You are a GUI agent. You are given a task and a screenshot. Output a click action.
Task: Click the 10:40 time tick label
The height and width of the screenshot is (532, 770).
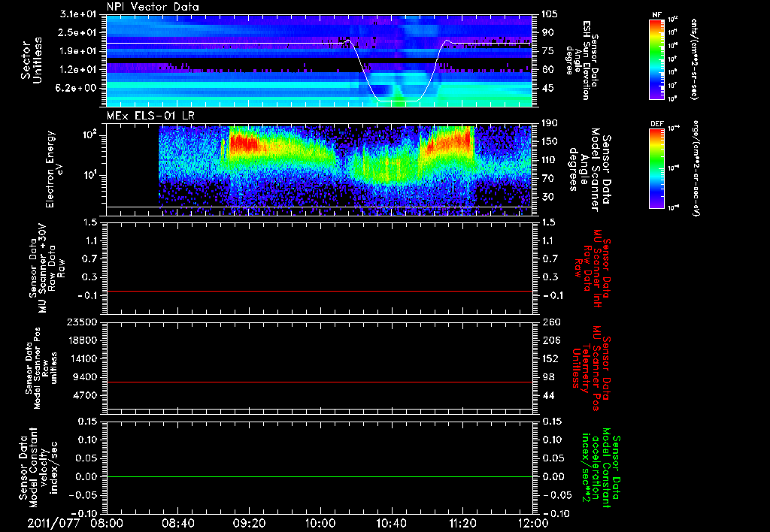(x=391, y=523)
